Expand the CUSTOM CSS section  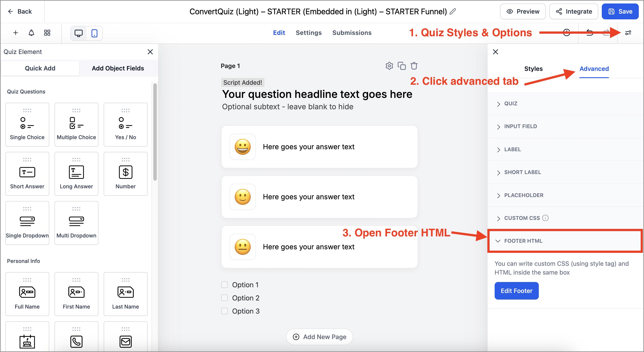522,218
